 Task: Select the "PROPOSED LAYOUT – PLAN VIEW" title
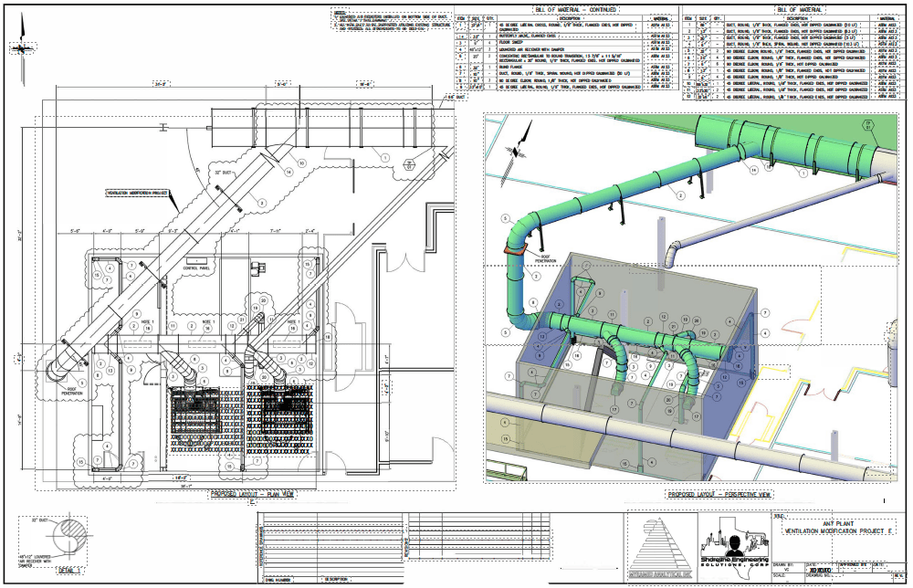point(252,494)
